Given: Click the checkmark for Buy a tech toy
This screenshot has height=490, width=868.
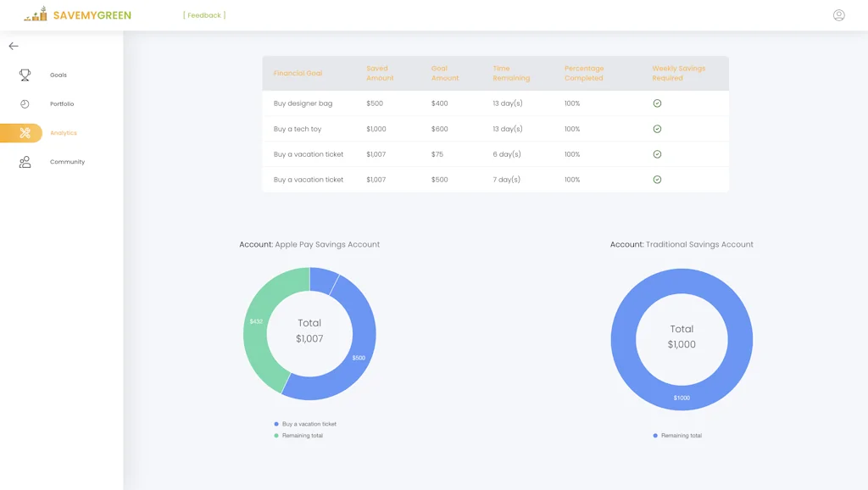Looking at the screenshot, I should pos(657,129).
